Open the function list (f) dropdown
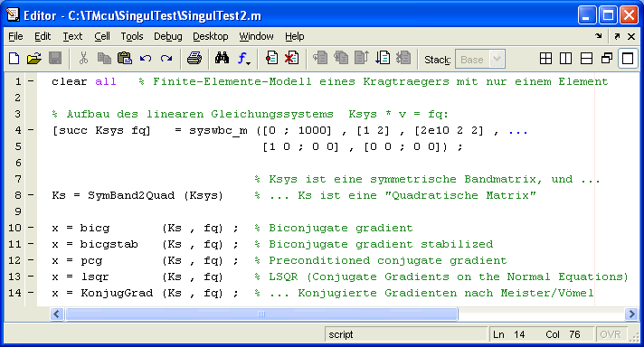The width and height of the screenshot is (644, 347). [243, 59]
